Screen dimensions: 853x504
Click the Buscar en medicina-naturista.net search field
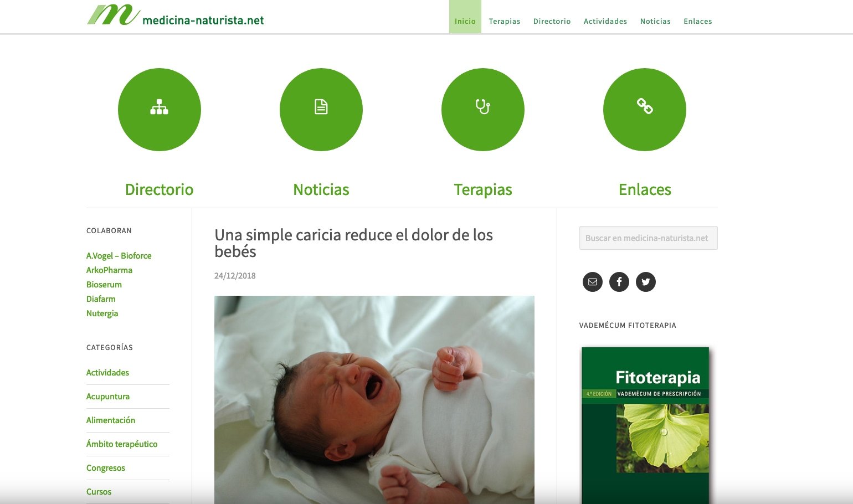[649, 238]
